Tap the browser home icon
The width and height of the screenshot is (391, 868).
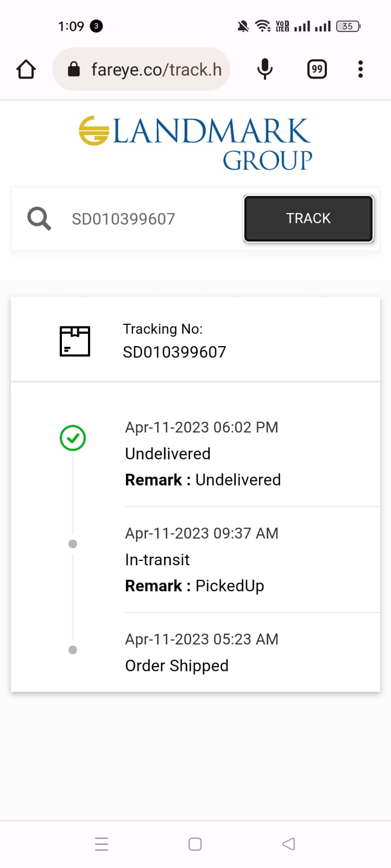[26, 69]
